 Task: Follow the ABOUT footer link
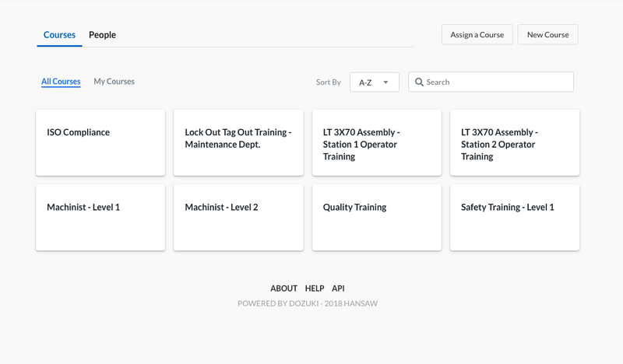pos(283,289)
